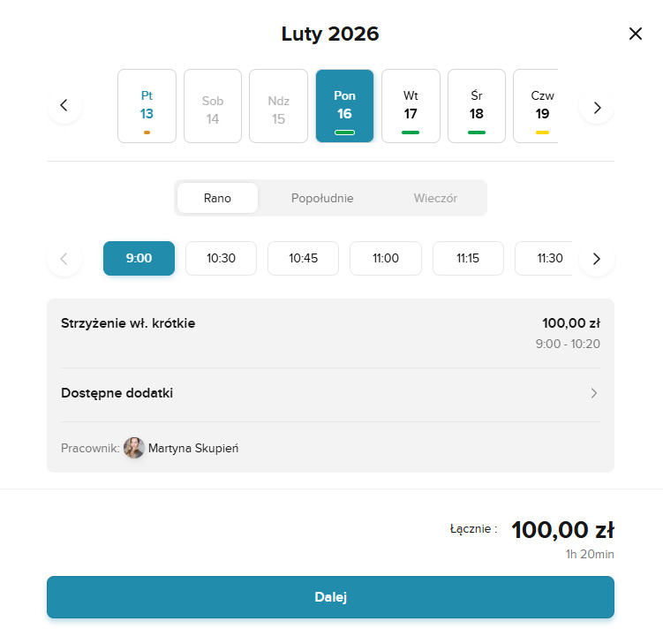Select the 9:00 time slot
This screenshot has height=644, width=663.
coord(139,258)
